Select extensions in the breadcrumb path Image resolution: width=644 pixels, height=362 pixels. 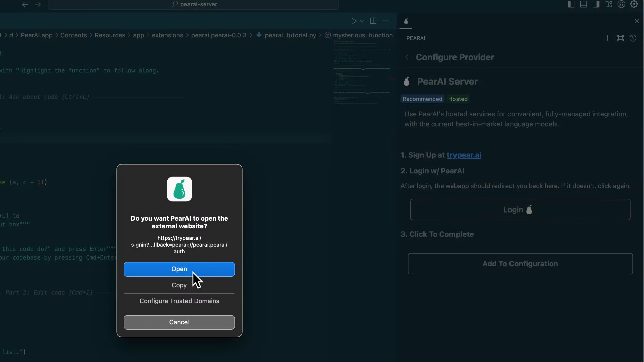point(167,35)
